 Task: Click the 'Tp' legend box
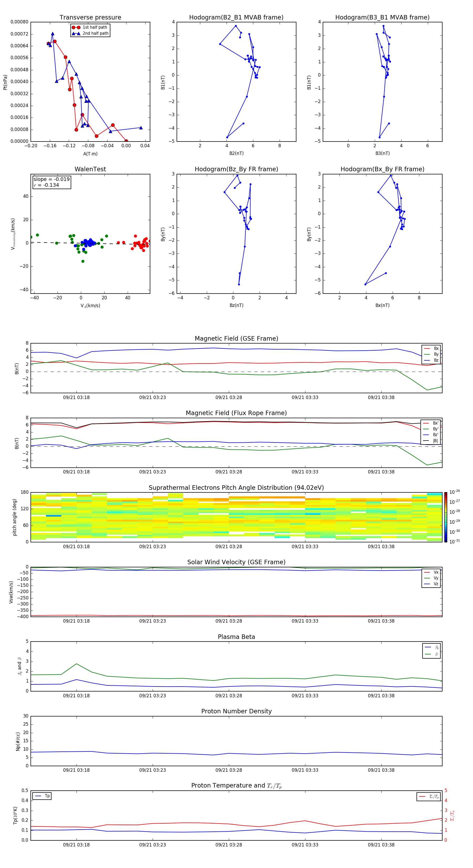42,796
